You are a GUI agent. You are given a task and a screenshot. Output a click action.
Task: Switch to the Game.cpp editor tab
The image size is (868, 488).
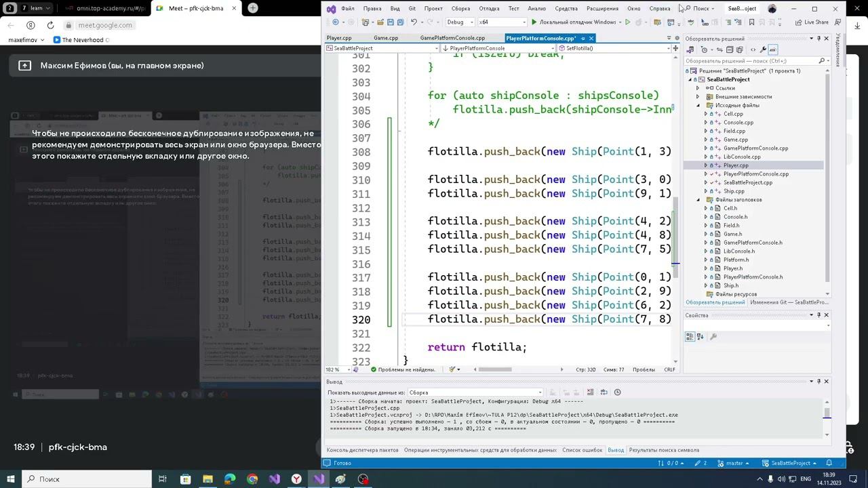click(386, 38)
